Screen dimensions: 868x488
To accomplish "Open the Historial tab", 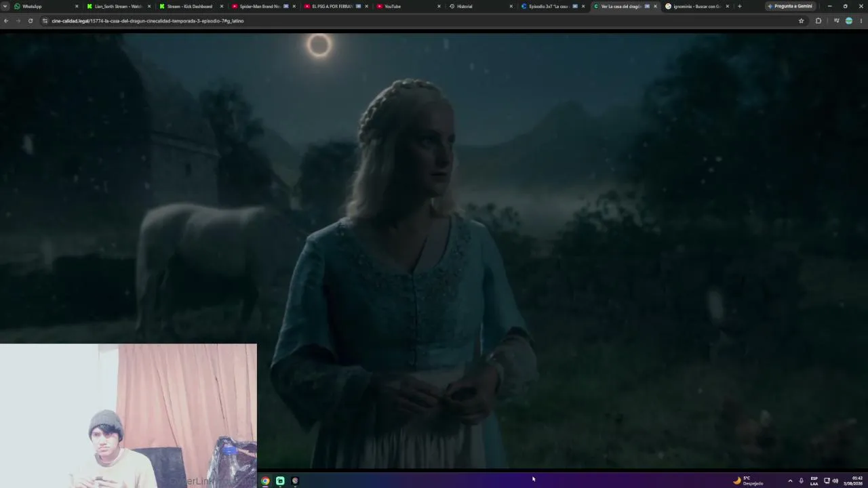I will (481, 6).
